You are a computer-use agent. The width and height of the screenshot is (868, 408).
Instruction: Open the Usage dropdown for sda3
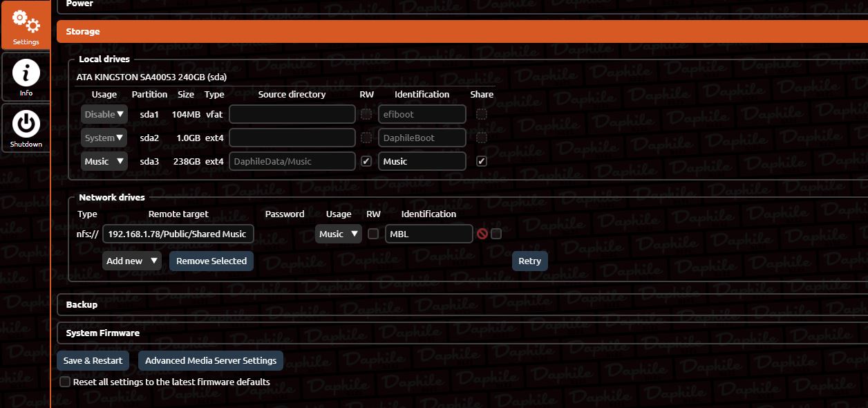(x=104, y=161)
